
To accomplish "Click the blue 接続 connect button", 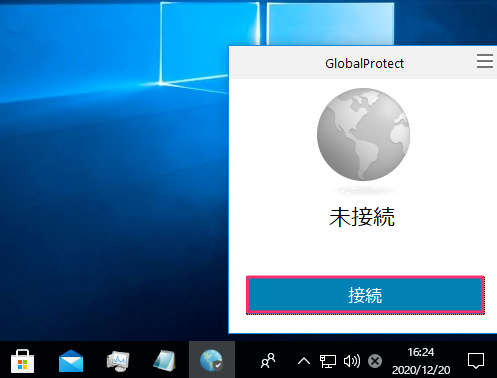I will point(365,295).
